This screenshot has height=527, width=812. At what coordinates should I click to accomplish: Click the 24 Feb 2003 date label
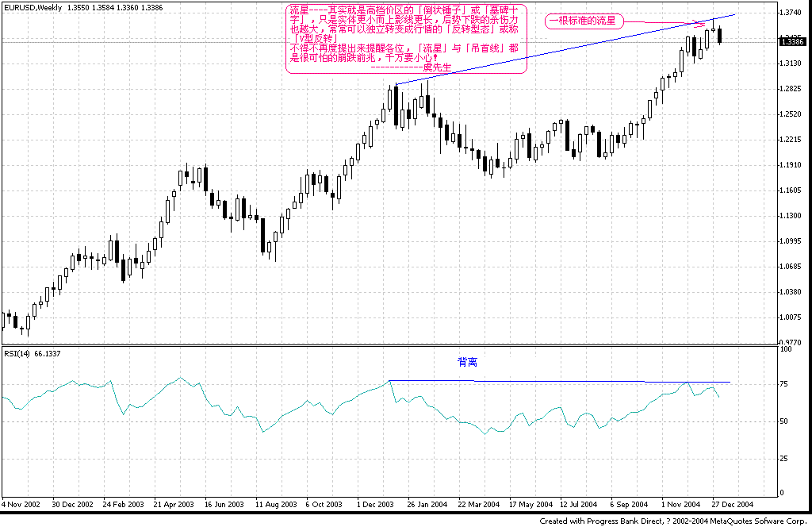click(123, 504)
